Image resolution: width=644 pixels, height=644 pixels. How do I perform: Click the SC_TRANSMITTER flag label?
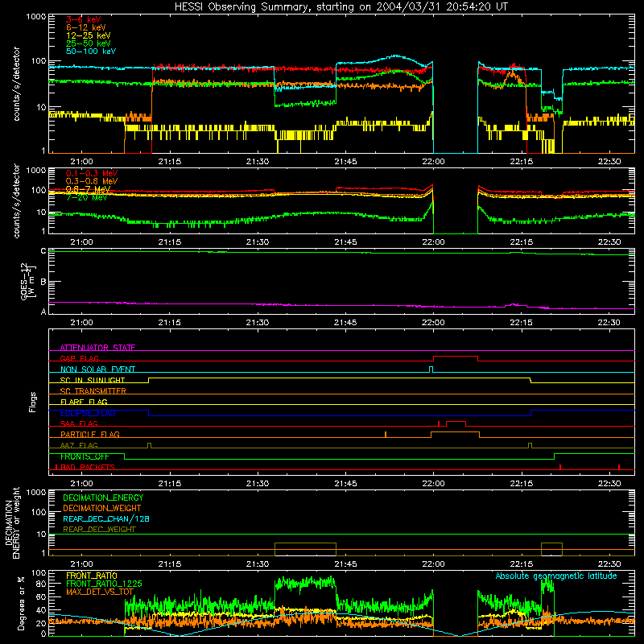click(93, 390)
